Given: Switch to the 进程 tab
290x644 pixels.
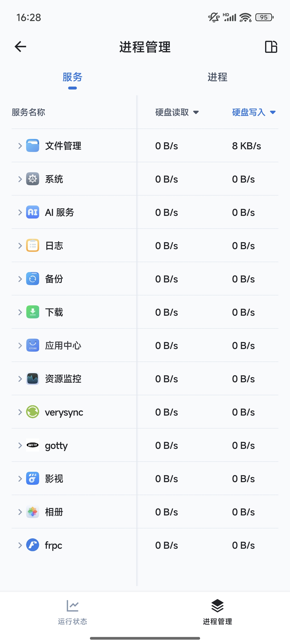Looking at the screenshot, I should 217,77.
